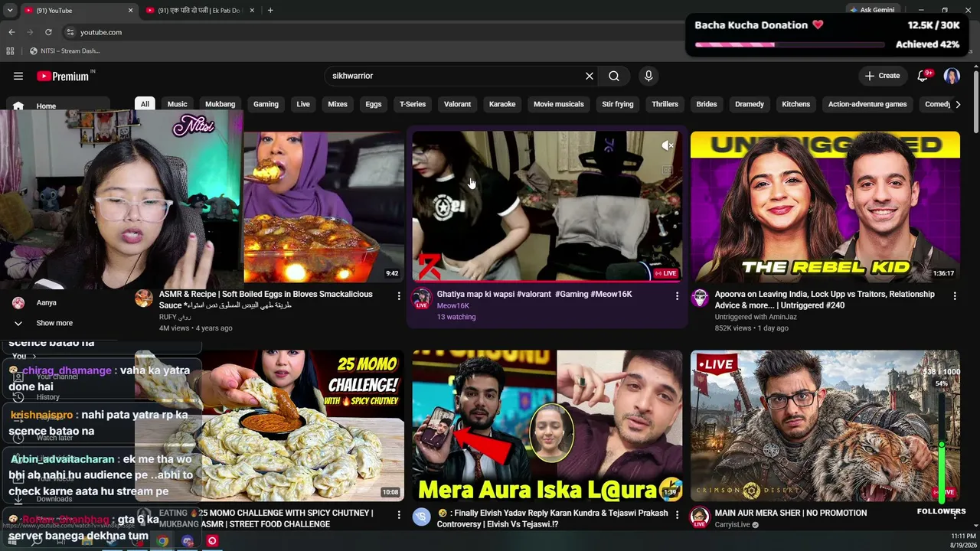980x551 pixels.
Task: Open options menu for 25 Momo Challenge video
Action: coord(399,515)
